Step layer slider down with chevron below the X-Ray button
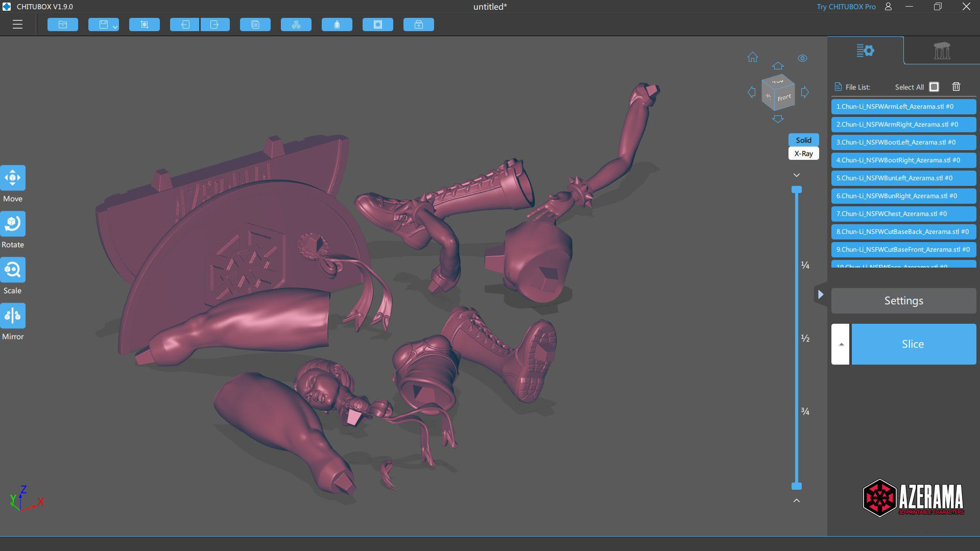The width and height of the screenshot is (980, 551). [797, 175]
